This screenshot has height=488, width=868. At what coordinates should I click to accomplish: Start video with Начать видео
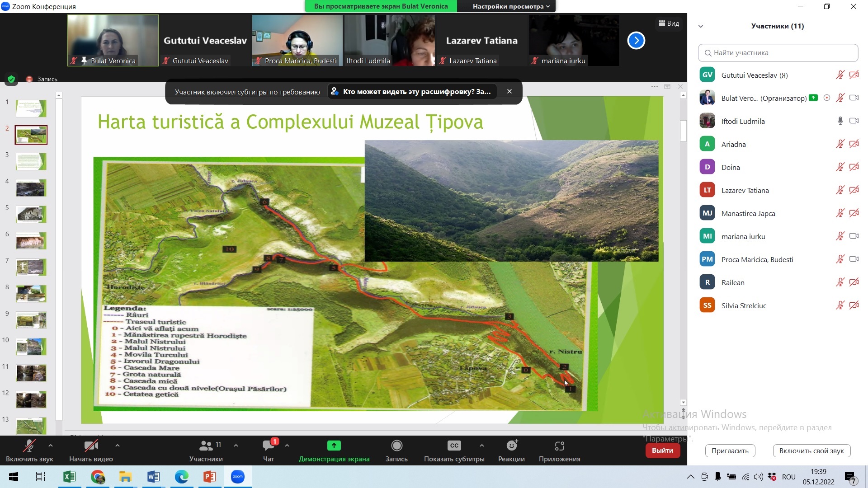tap(91, 446)
